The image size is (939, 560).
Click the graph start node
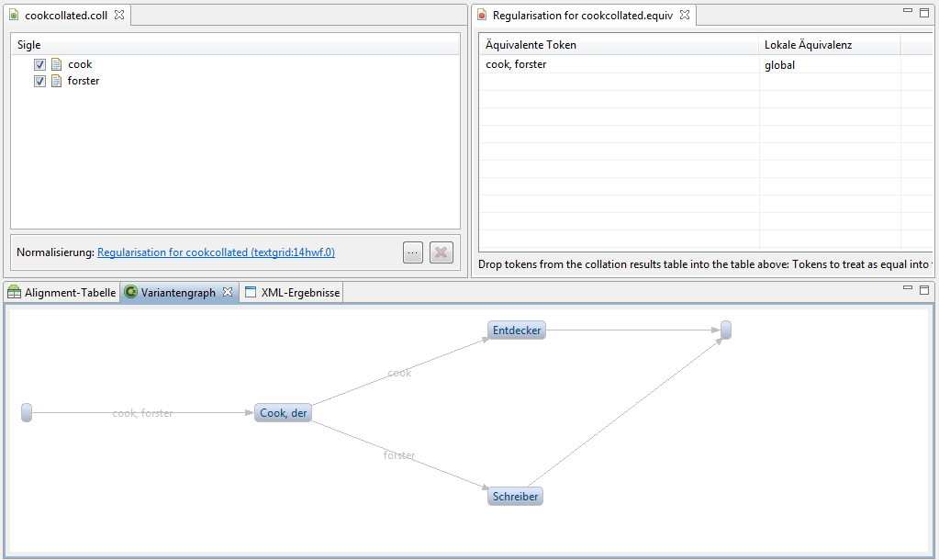click(x=27, y=413)
